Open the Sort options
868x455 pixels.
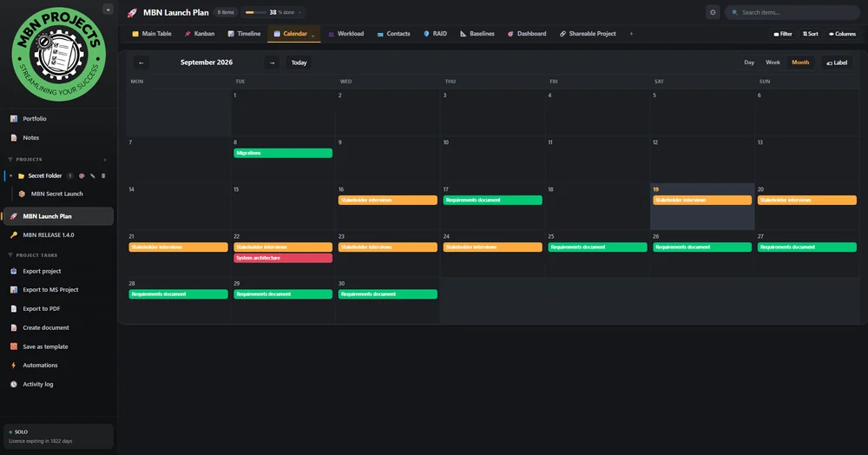coord(810,34)
